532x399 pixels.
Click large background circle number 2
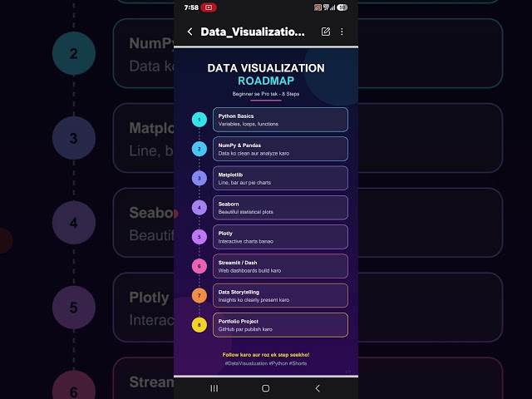pos(74,53)
